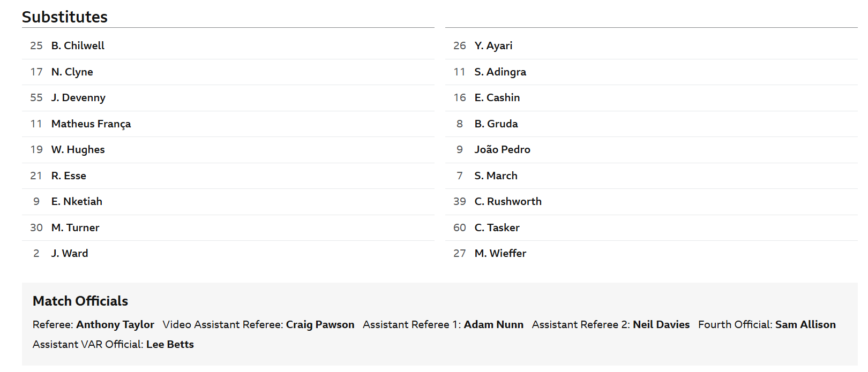Select B. Gruda number 8
This screenshot has width=868, height=372.
651,124
